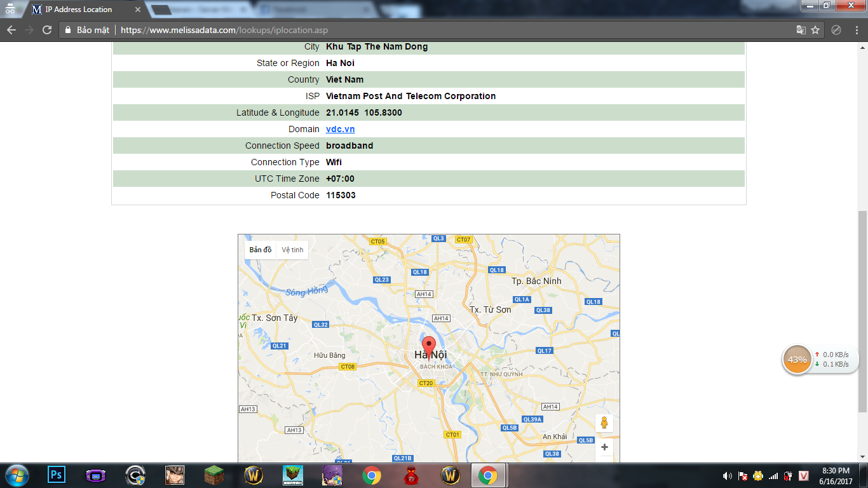
Task: Click the Connection Type value Wifi
Action: [334, 162]
